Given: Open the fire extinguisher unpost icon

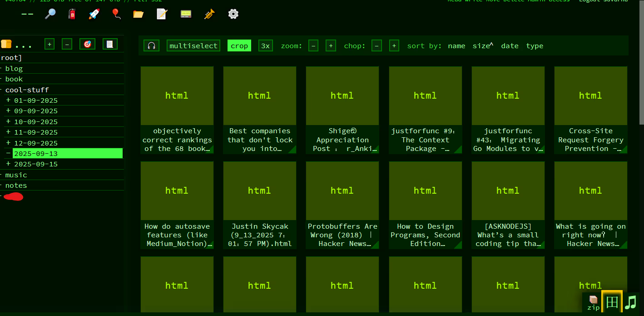Looking at the screenshot, I should [72, 14].
